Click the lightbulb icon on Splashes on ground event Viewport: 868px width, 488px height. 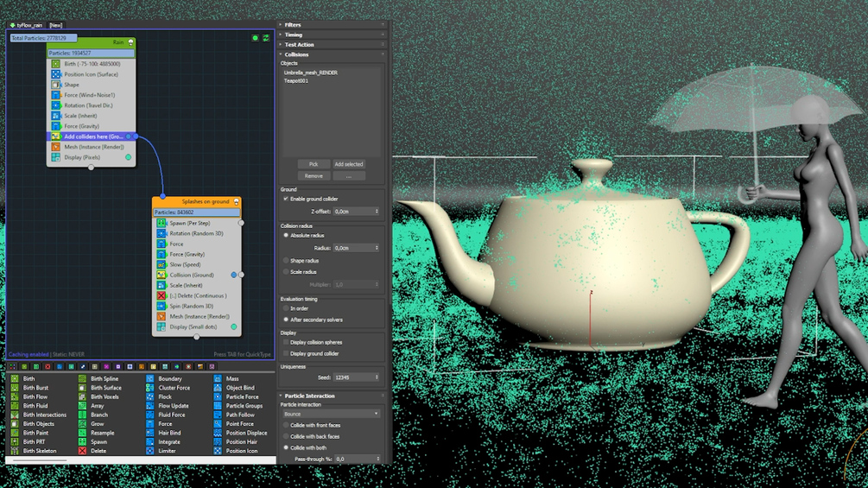click(x=237, y=202)
